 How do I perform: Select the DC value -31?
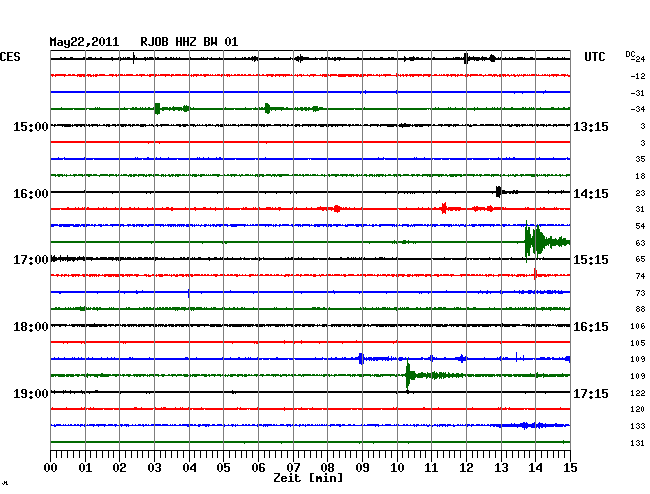[638, 93]
